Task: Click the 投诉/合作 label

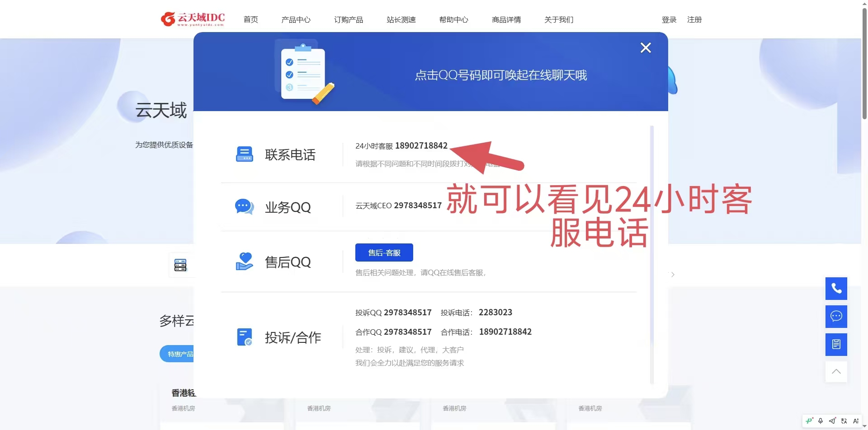Action: 293,337
